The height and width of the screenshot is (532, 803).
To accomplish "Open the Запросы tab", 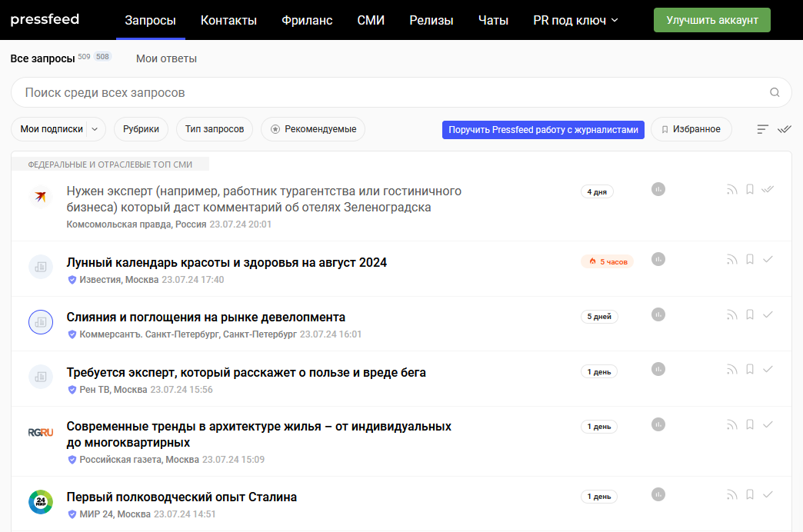I will (150, 20).
